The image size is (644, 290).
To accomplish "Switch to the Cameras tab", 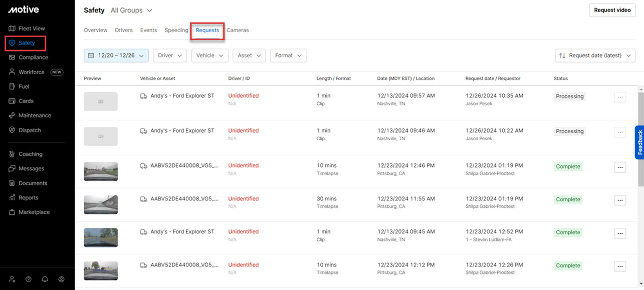I will (238, 30).
